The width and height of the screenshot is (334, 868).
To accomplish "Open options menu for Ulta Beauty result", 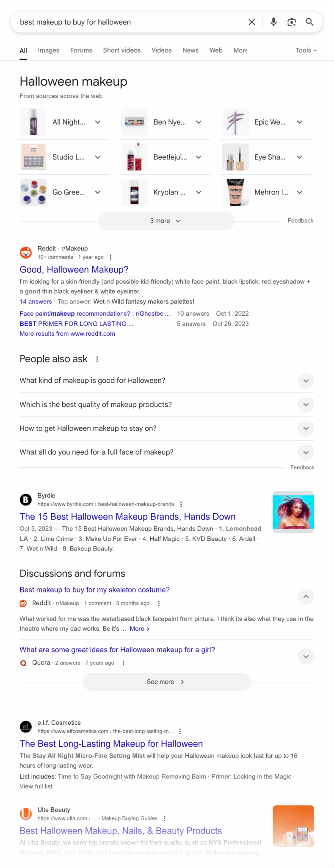I will 164,818.
